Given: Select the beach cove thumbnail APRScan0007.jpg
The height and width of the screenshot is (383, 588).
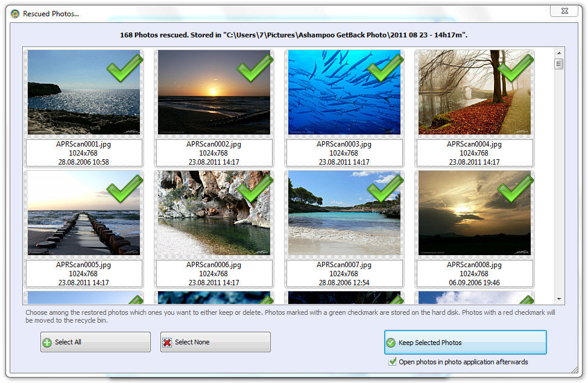Looking at the screenshot, I should [344, 213].
